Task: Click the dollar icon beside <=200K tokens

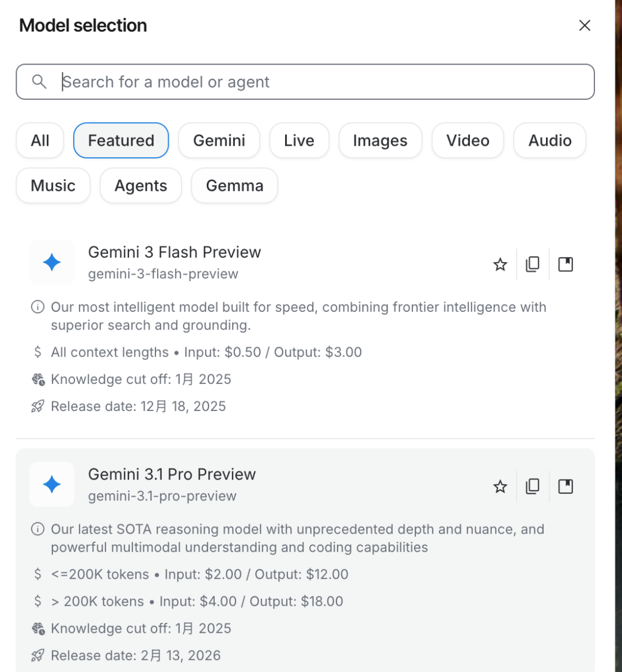Action: [37, 574]
